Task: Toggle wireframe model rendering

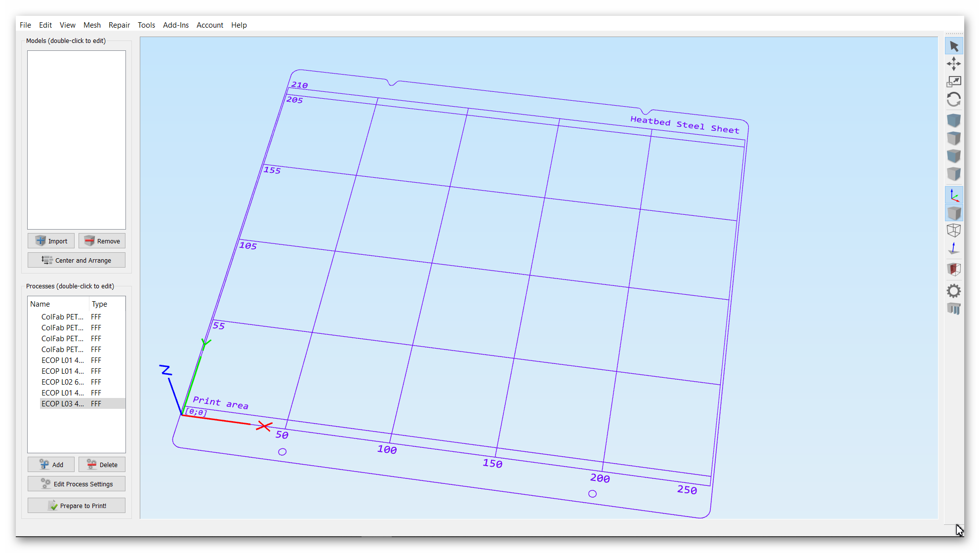Action: coord(954,231)
